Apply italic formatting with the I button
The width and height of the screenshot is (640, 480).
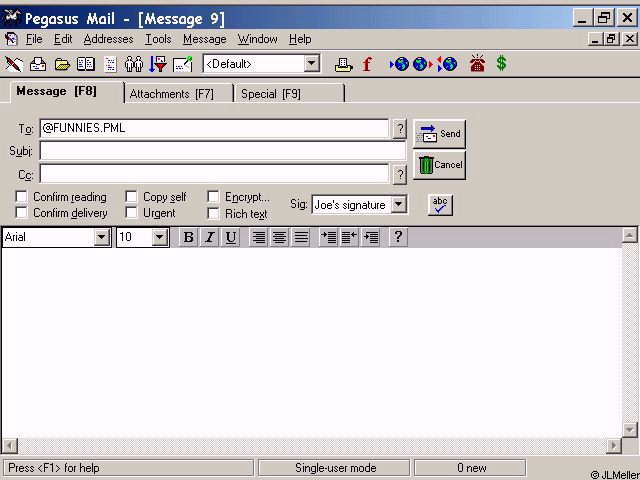pyautogui.click(x=210, y=237)
